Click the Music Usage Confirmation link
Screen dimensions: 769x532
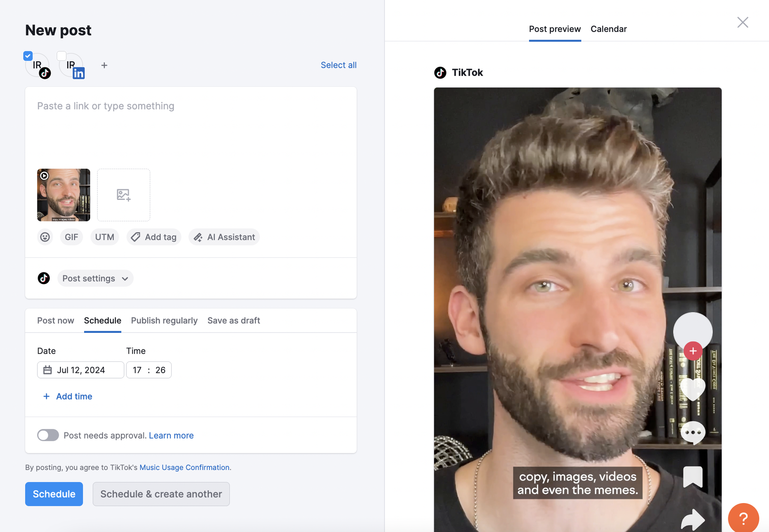pos(184,467)
